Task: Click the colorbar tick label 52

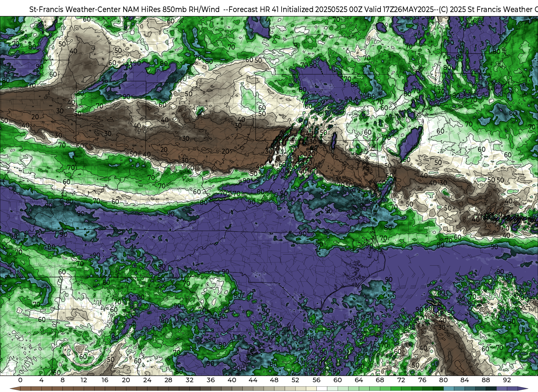Action: point(295,380)
